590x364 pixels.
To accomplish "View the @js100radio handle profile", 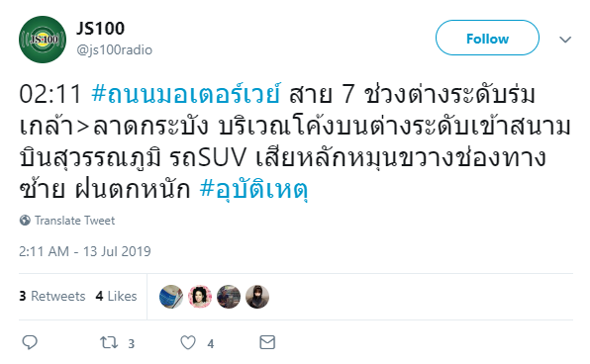I will 115,50.
